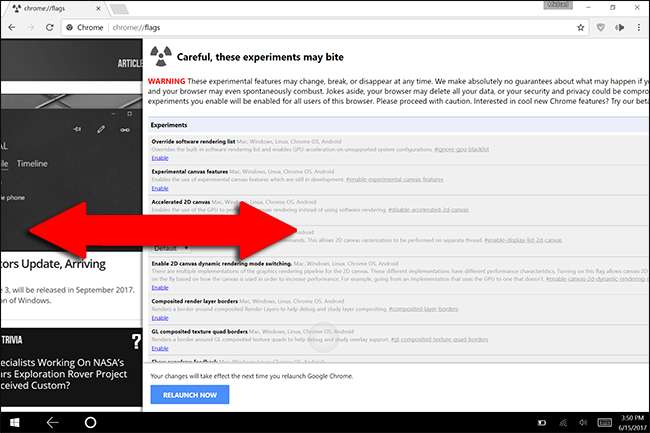The height and width of the screenshot is (433, 650).
Task: Click the 'Experimental canvas features' title
Action: tap(189, 172)
